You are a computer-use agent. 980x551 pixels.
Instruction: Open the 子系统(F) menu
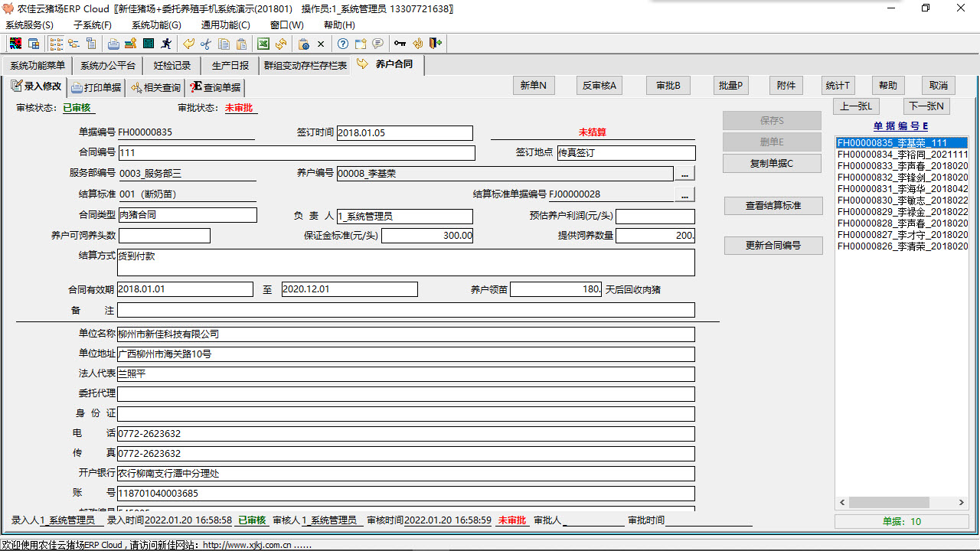coord(92,25)
